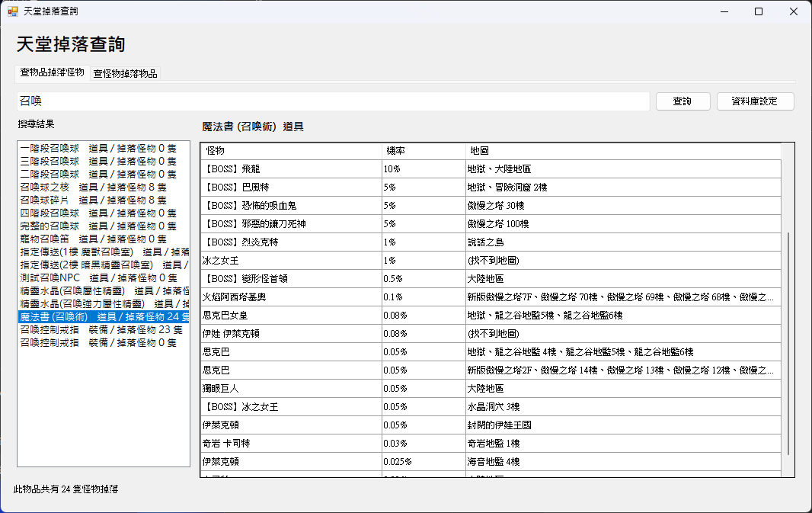Switch to 查怪物掉落物品 tab

coord(126,74)
